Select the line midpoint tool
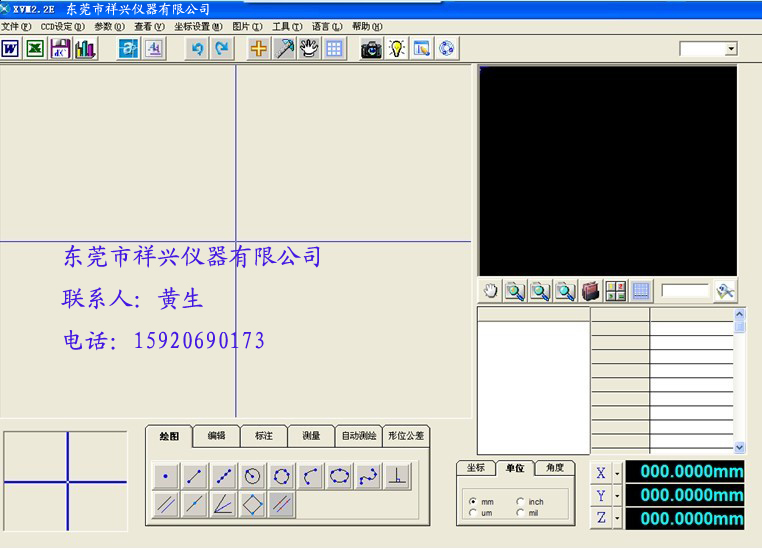The image size is (762, 551). 194,504
